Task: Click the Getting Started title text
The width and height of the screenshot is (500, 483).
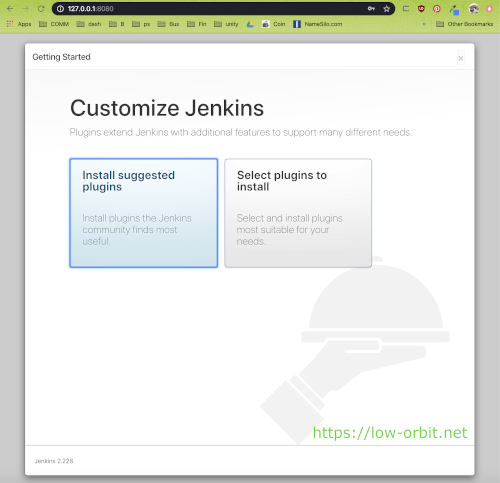Action: (x=61, y=57)
